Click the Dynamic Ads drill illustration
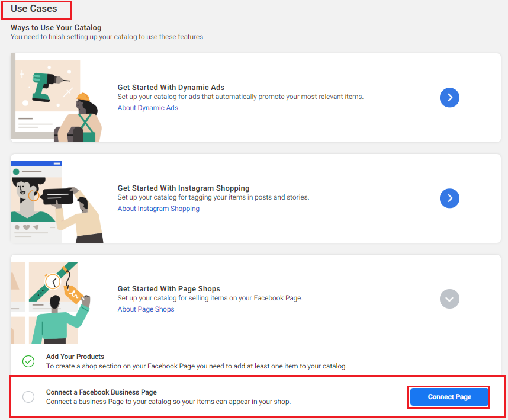 click(56, 98)
